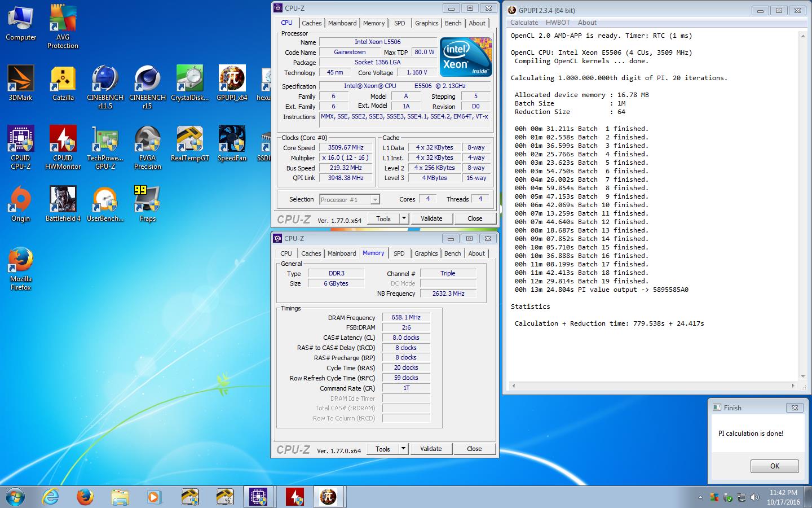Image resolution: width=812 pixels, height=508 pixels.
Task: Click GPUPI horizontal scrollbar right arrow
Action: (x=793, y=386)
